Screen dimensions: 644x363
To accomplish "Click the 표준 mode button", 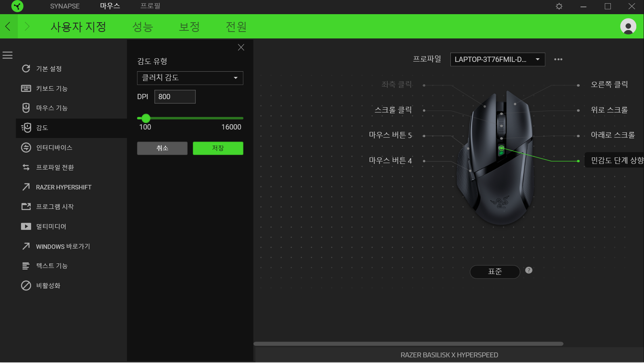I will point(495,272).
